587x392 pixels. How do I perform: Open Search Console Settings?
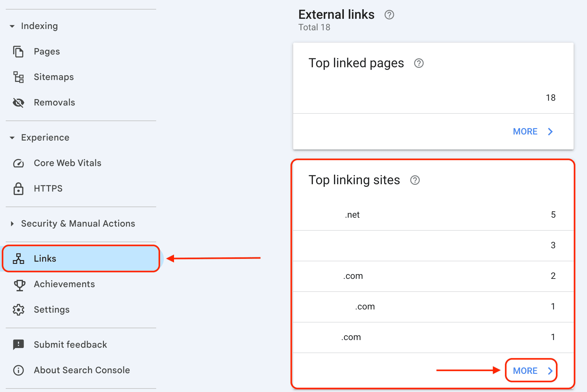point(51,309)
